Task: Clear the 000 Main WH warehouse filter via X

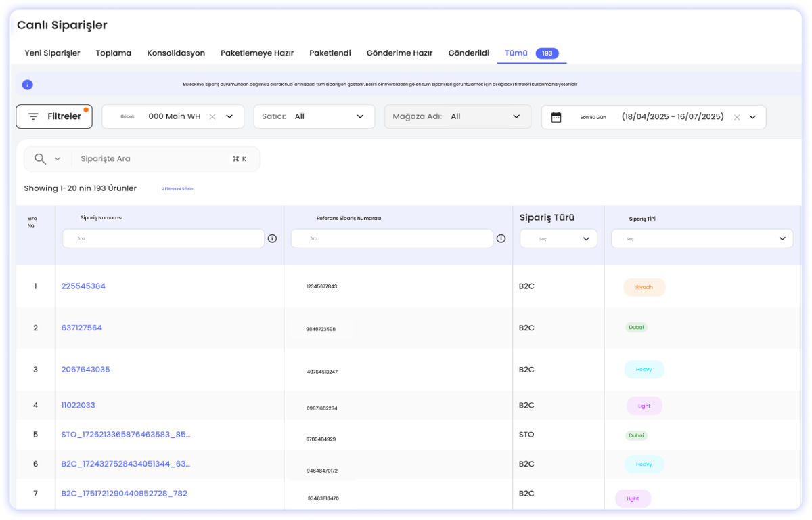Action: pos(212,116)
